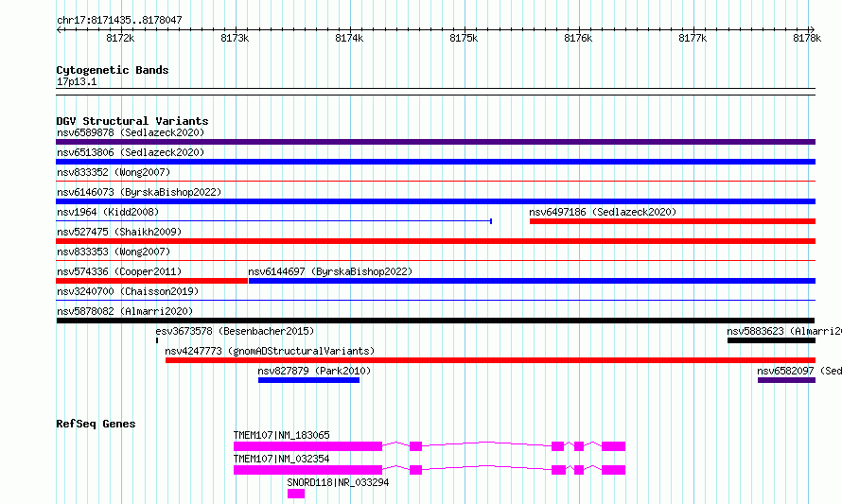Click the nsv827879 (Park2010) label

[x=314, y=371]
